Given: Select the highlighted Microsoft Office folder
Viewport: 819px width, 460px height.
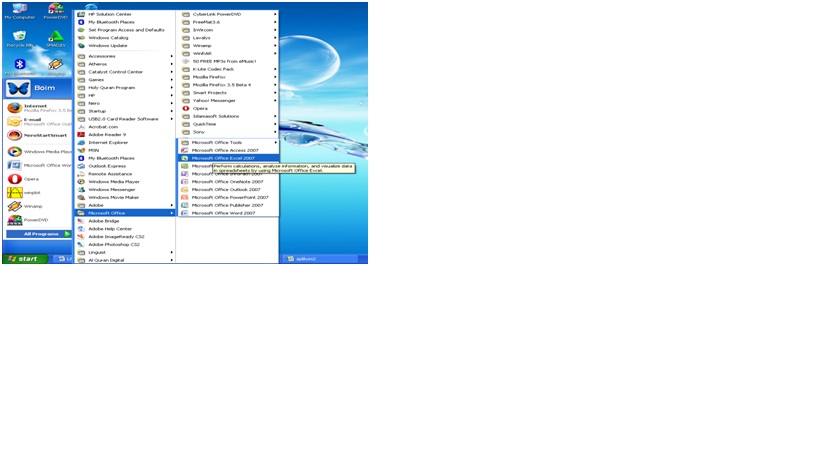Looking at the screenshot, I should coord(125,213).
